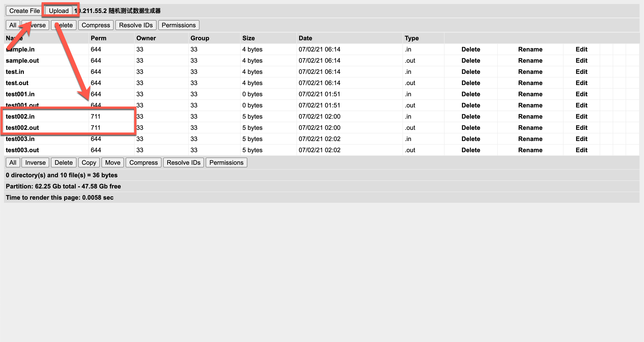Open the test003.out file
644x342 pixels.
click(x=22, y=150)
